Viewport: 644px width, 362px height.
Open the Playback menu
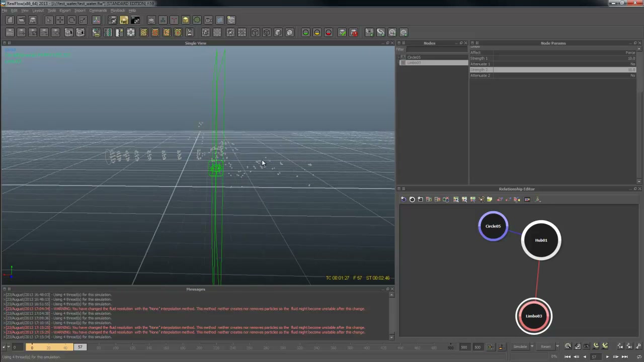tap(117, 11)
